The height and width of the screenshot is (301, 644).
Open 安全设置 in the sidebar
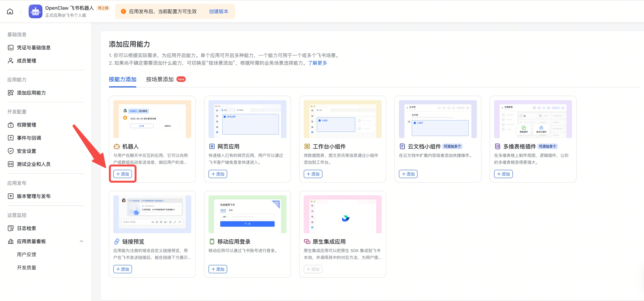coord(26,151)
